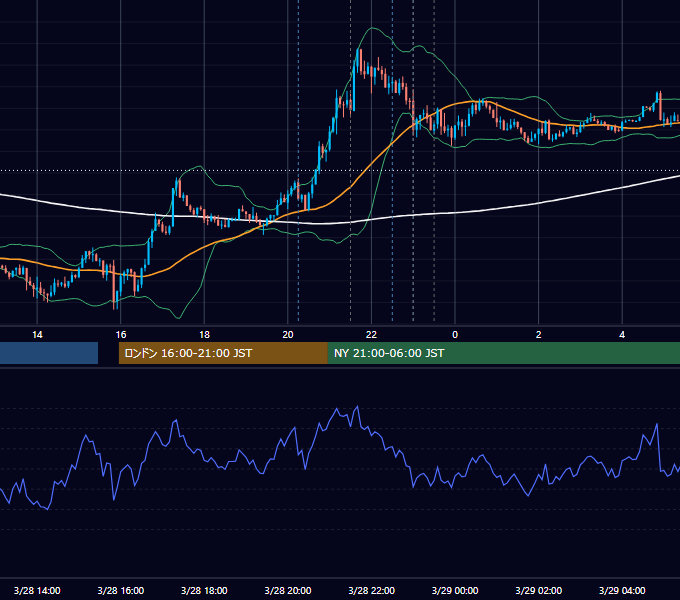Click the 3/28 16:00 date label
680x600 pixels.
(x=121, y=590)
